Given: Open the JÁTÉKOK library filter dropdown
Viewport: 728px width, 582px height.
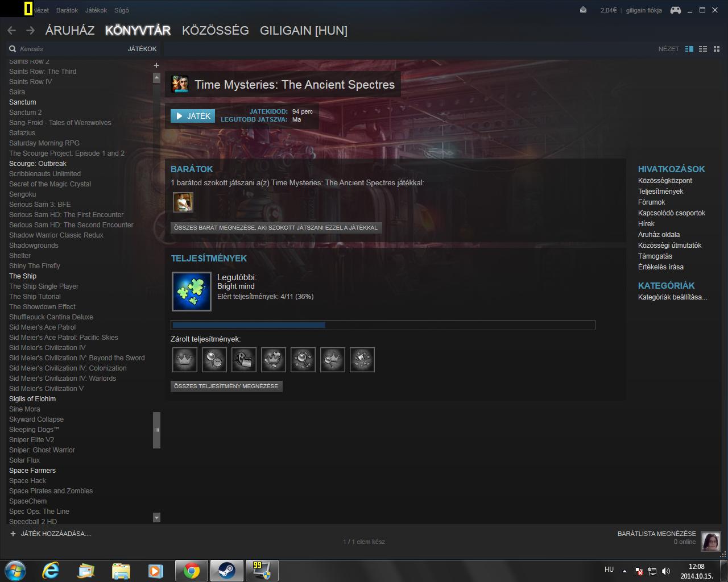Looking at the screenshot, I should [142, 49].
